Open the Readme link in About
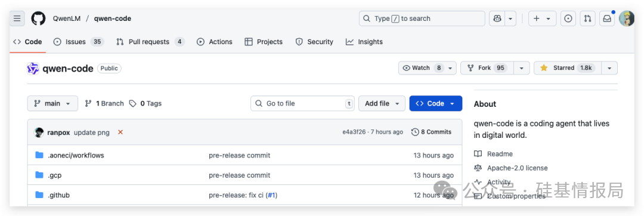The width and height of the screenshot is (644, 216). 500,154
